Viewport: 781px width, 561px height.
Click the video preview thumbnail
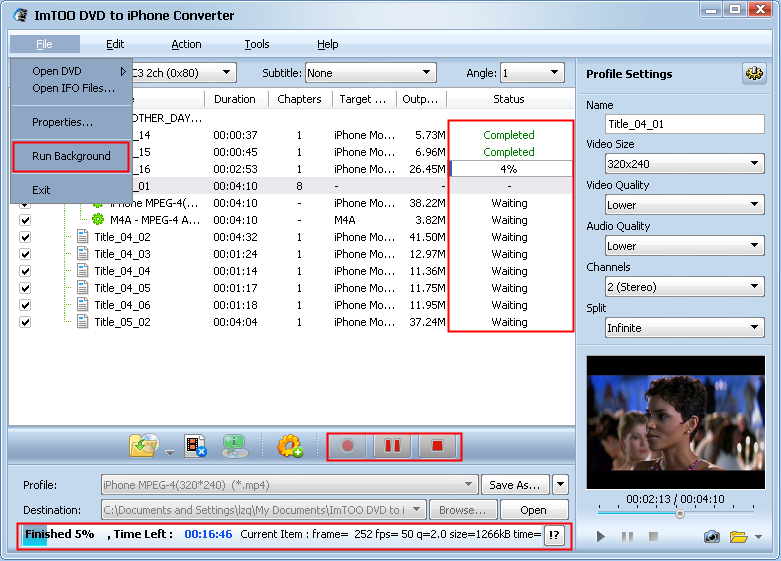pyautogui.click(x=675, y=422)
